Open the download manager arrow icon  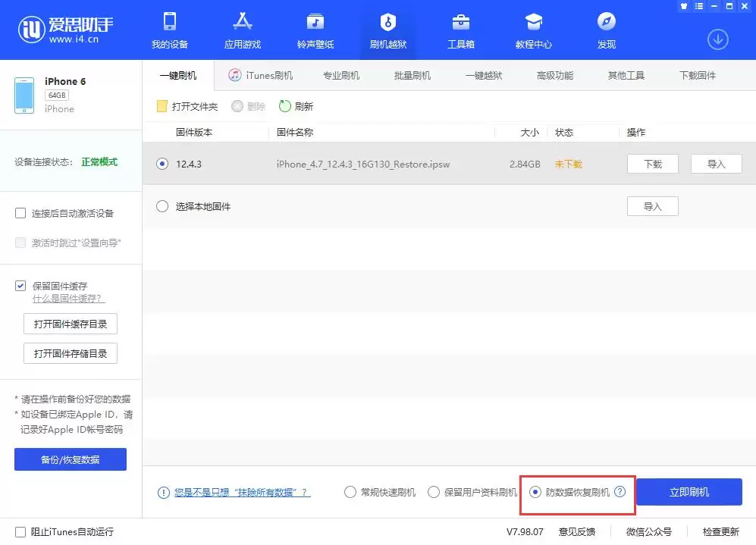click(718, 39)
